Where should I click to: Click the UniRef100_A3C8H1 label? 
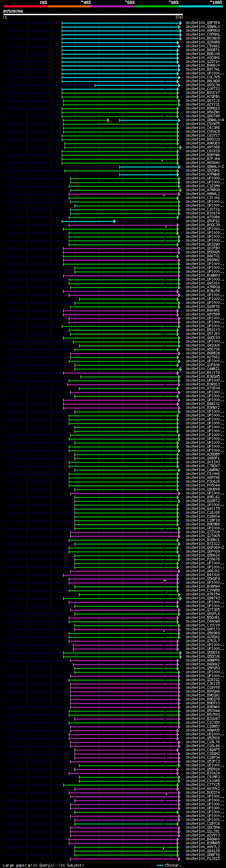pyautogui.click(x=203, y=58)
